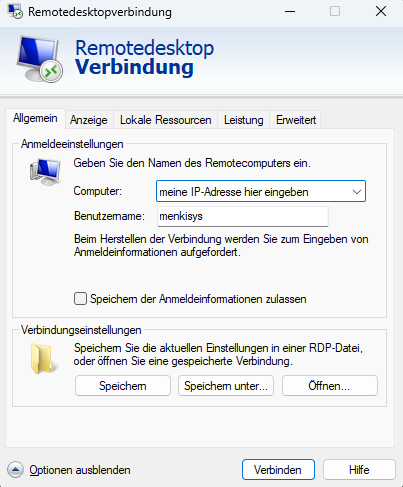Open Hilfe button
The width and height of the screenshot is (403, 487).
(359, 470)
